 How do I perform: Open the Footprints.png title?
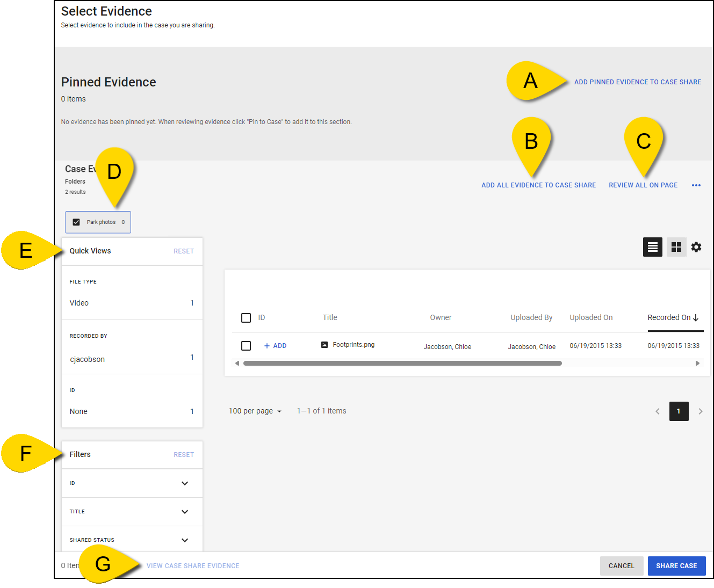point(354,345)
